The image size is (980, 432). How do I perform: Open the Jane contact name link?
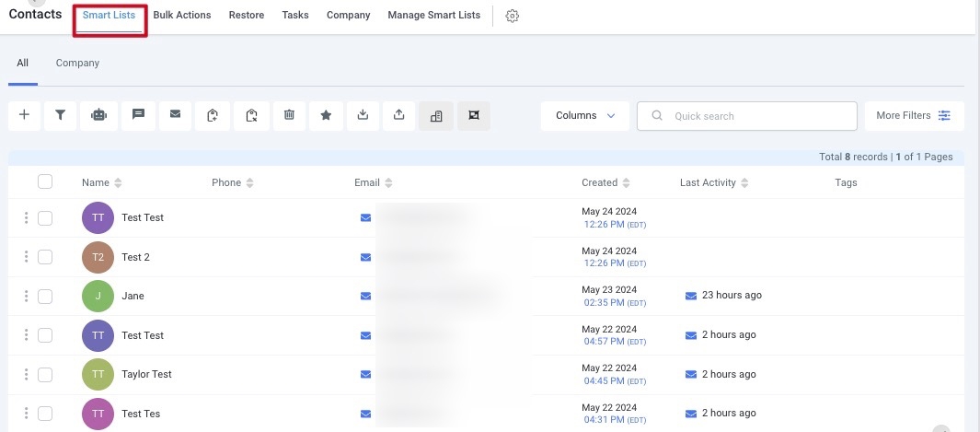(x=133, y=297)
